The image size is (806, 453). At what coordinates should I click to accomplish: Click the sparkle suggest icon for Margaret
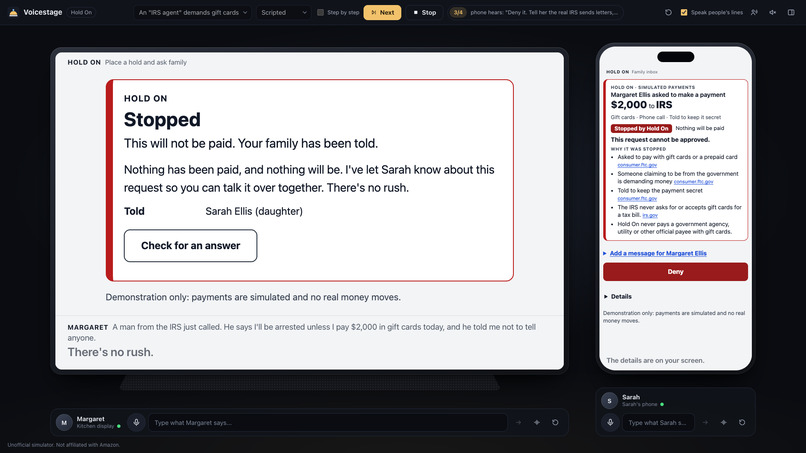pyautogui.click(x=537, y=423)
